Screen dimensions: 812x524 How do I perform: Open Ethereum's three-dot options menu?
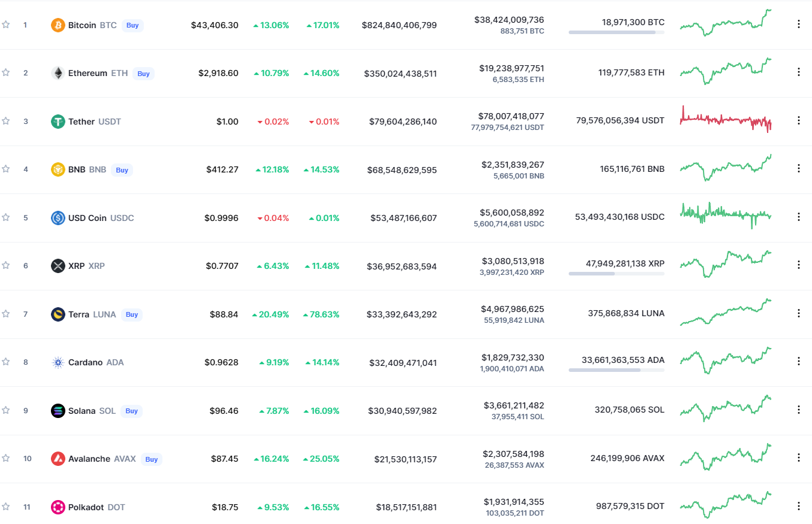(x=798, y=72)
